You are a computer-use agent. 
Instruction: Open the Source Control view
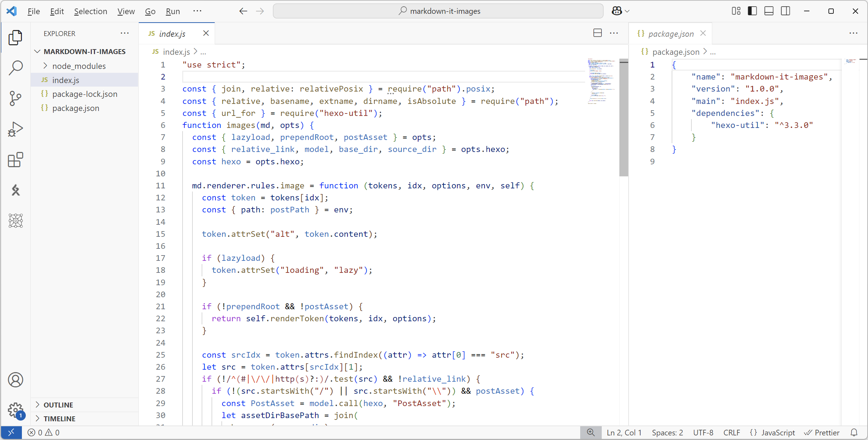(16, 98)
